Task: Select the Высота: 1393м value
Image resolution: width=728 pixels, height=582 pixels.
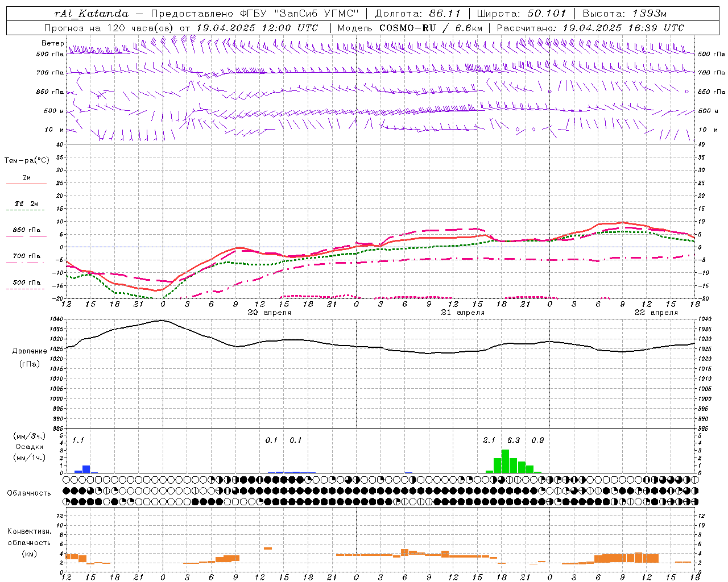Action: coord(624,14)
